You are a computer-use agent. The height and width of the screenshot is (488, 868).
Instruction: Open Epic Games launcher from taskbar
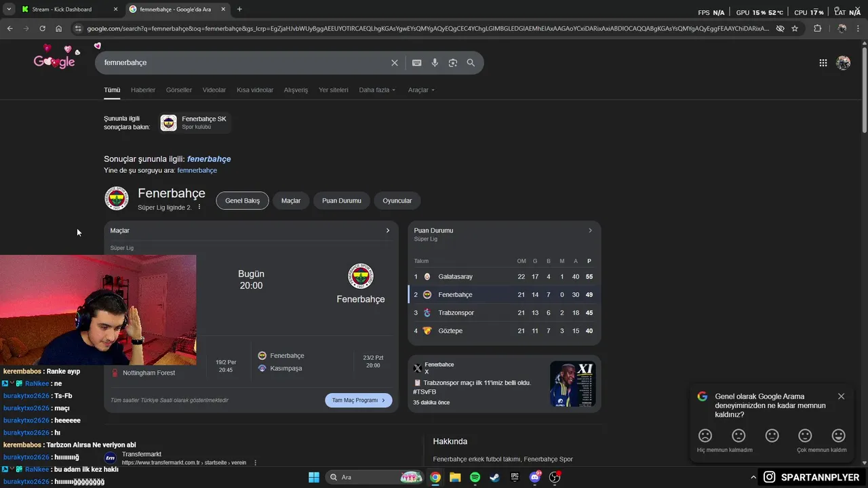tap(515, 477)
